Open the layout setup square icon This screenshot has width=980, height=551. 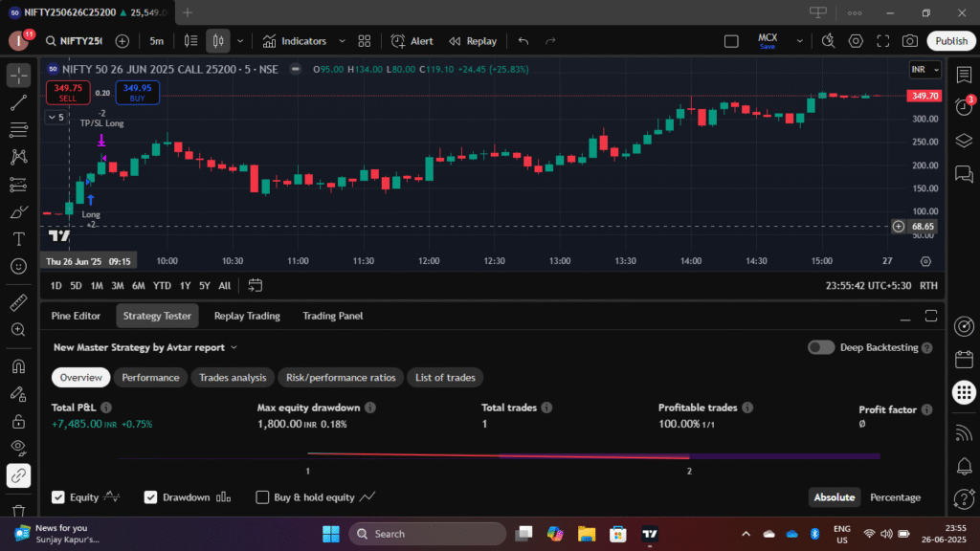pos(731,41)
